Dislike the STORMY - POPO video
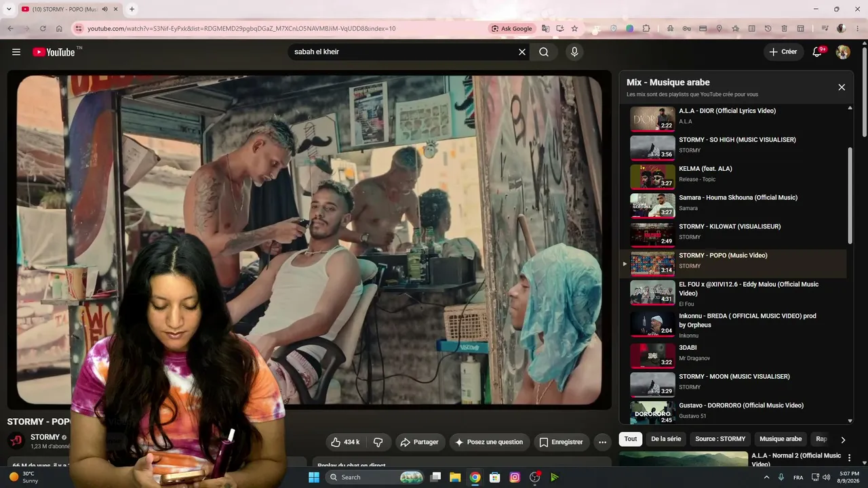Viewport: 868px width, 488px height. tap(378, 442)
